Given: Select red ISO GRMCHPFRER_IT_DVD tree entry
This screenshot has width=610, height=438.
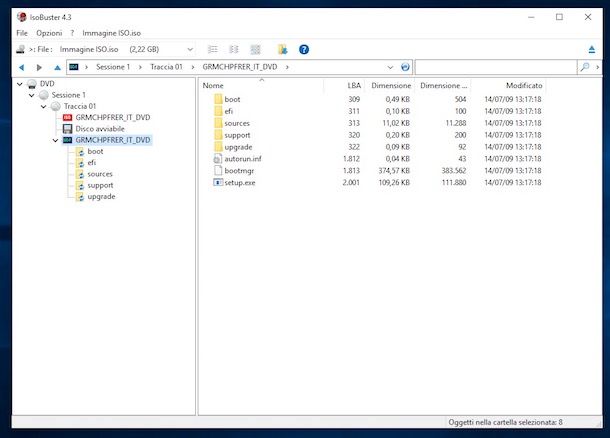Looking at the screenshot, I should coord(113,117).
